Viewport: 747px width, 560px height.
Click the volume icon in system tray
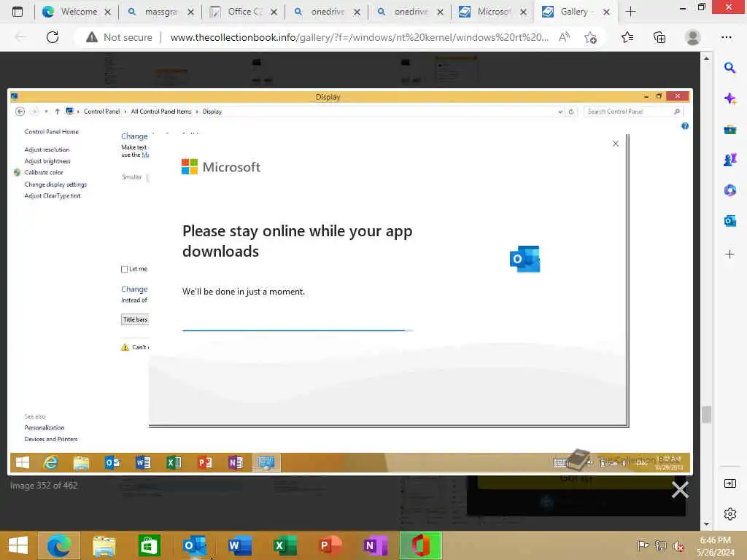678,546
